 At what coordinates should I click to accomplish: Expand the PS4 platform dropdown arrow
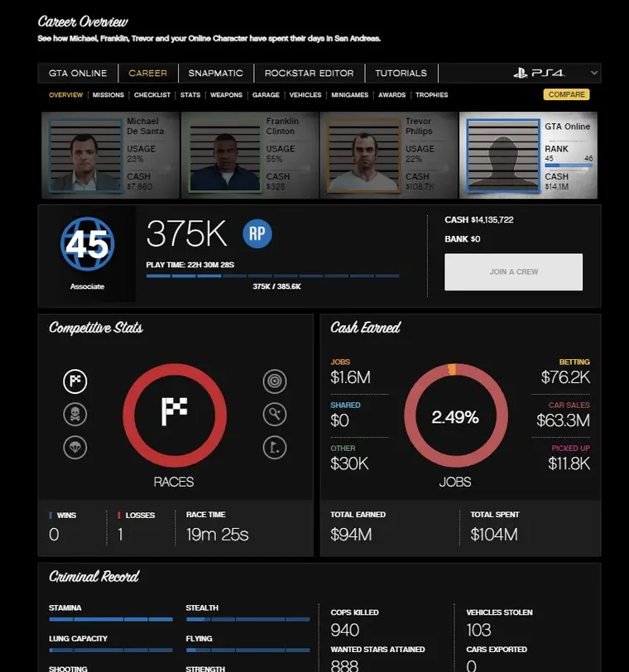pyautogui.click(x=594, y=73)
